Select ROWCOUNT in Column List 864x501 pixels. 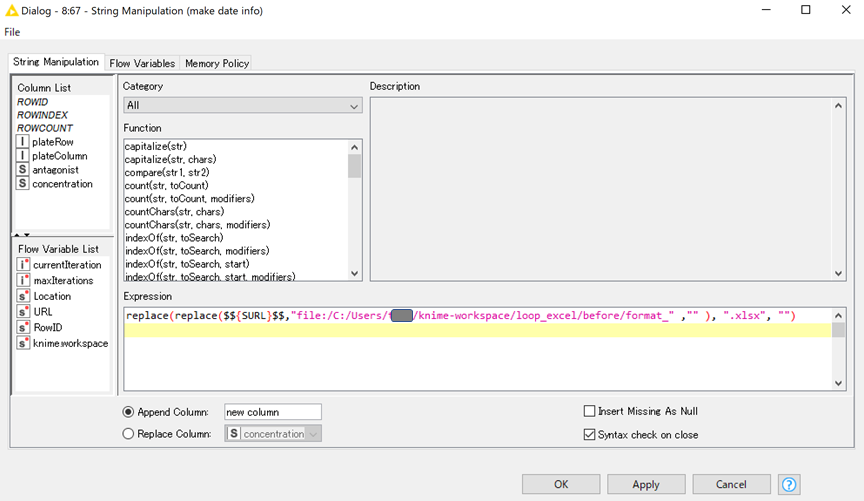coord(45,128)
